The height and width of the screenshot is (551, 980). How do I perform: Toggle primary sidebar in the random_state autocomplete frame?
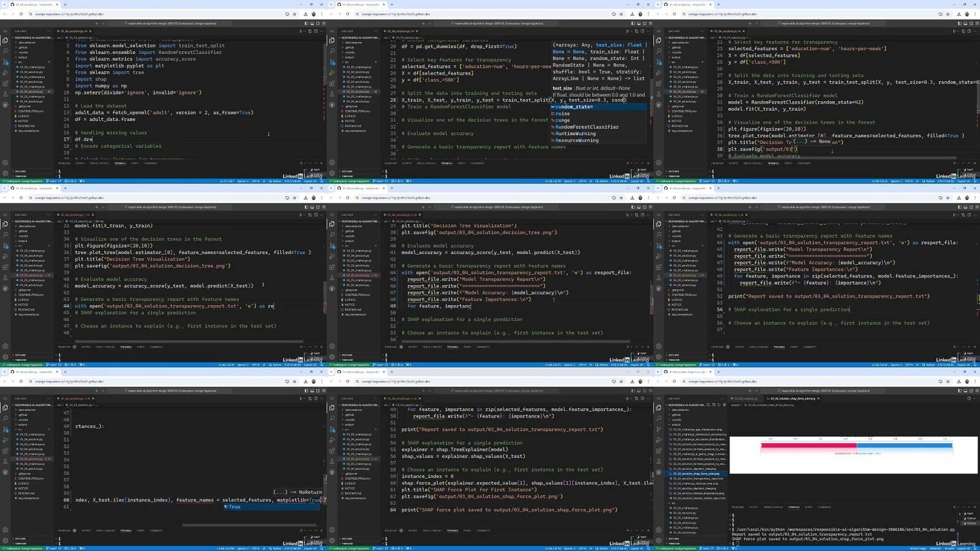pyautogui.click(x=633, y=23)
